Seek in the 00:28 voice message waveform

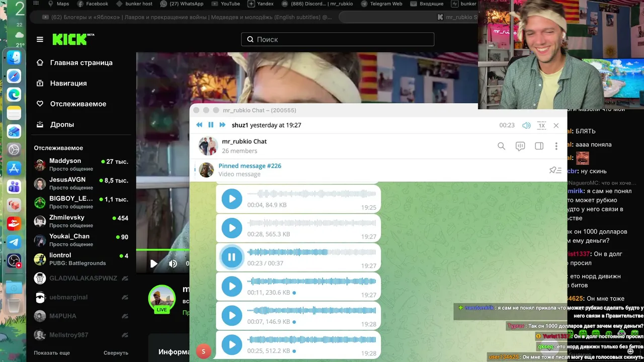coord(312,223)
